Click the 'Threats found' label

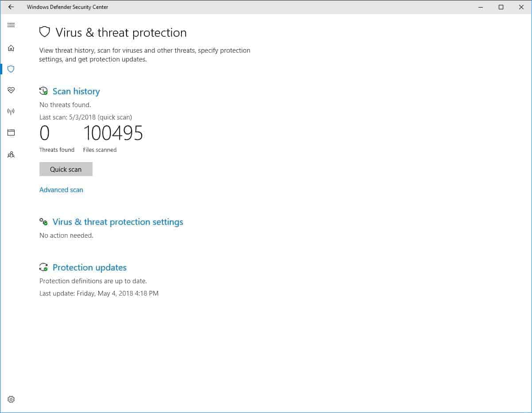[x=57, y=150]
